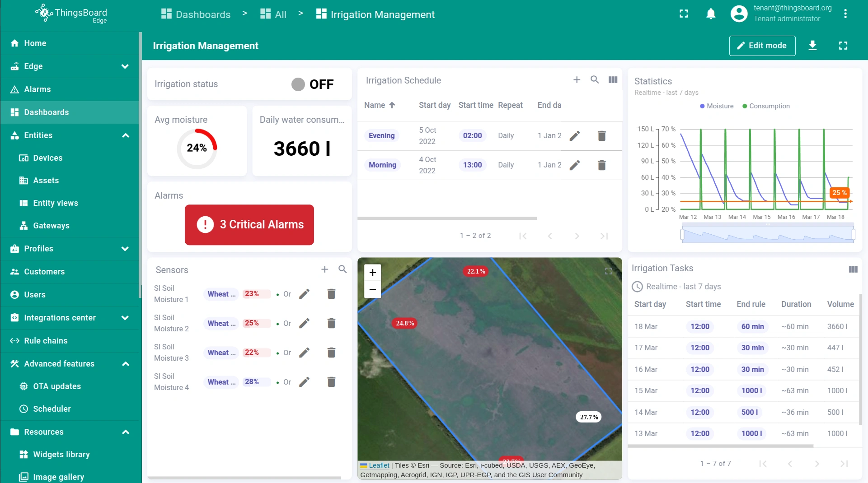This screenshot has width=868, height=483.
Task: Collapse the Entities sidebar section
Action: (x=125, y=135)
